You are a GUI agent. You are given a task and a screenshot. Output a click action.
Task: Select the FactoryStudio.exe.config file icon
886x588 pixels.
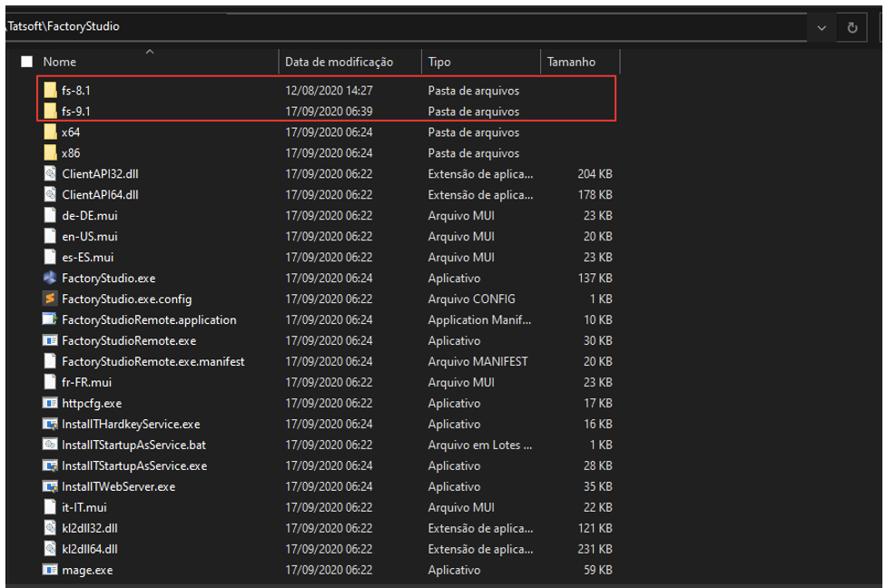(x=50, y=299)
